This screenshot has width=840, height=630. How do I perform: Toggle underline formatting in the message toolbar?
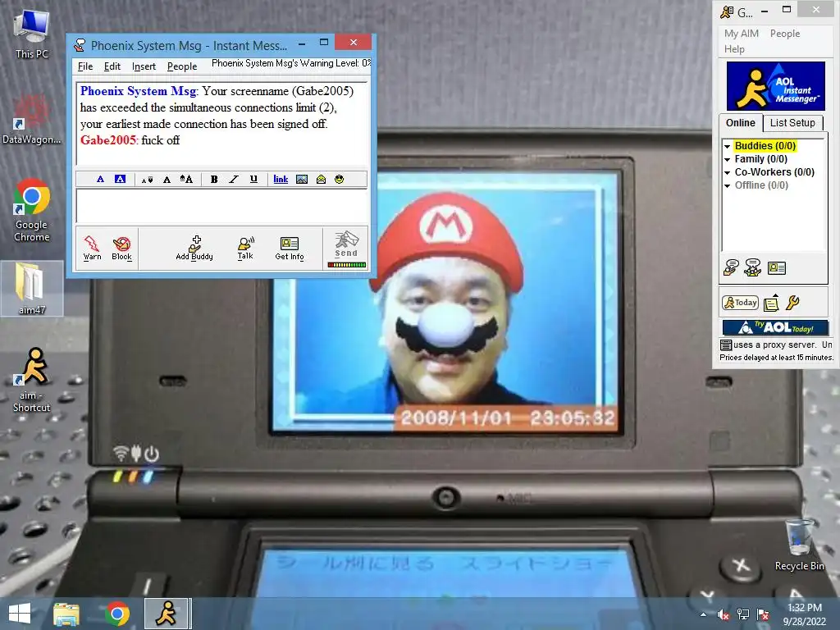coord(253,179)
